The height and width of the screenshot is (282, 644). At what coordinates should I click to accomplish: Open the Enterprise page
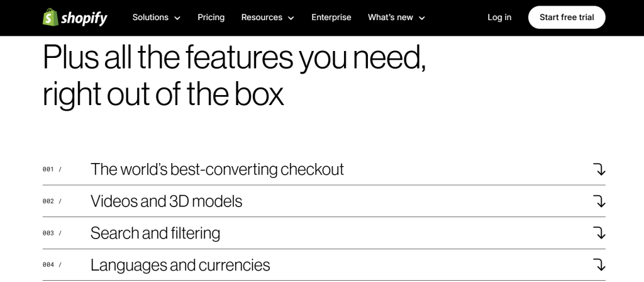tap(331, 18)
